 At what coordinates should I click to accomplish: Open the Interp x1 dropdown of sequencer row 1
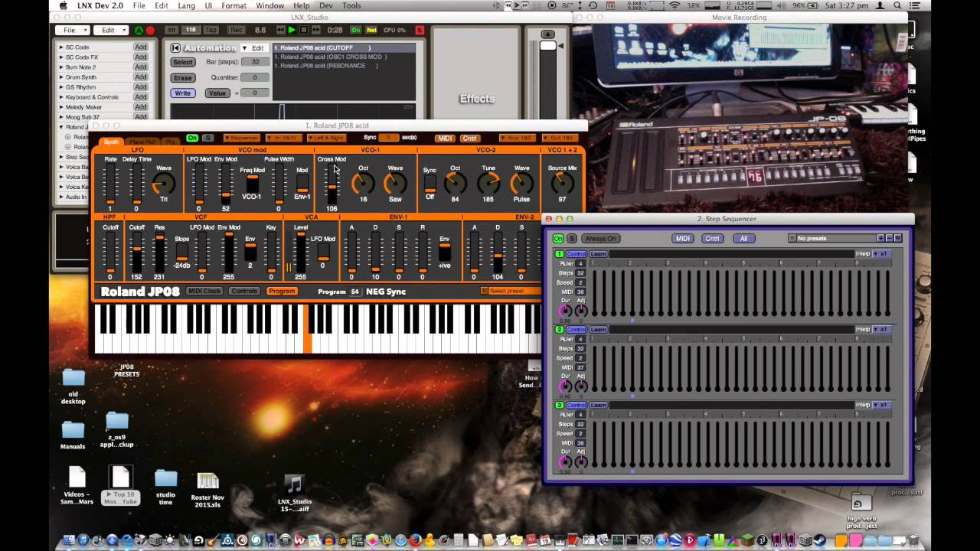(x=883, y=254)
